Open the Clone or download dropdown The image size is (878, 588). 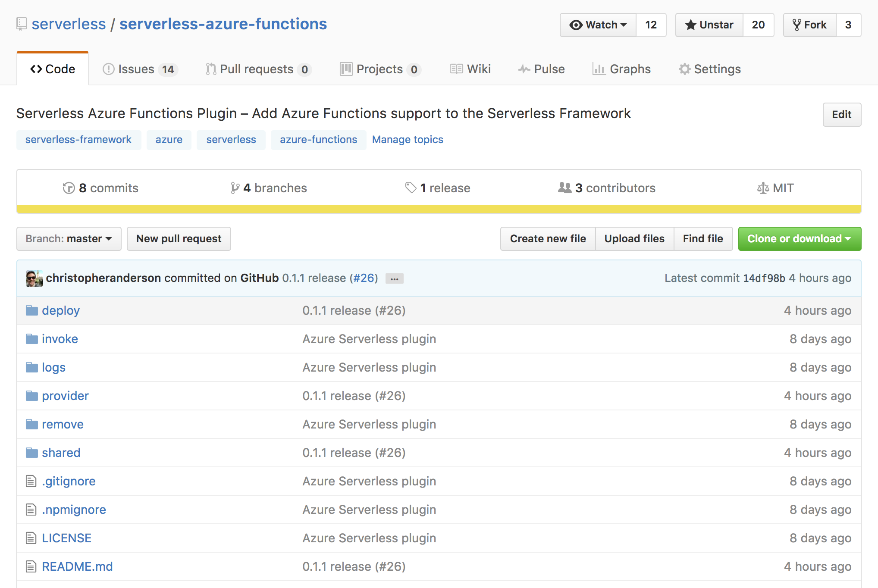point(799,238)
